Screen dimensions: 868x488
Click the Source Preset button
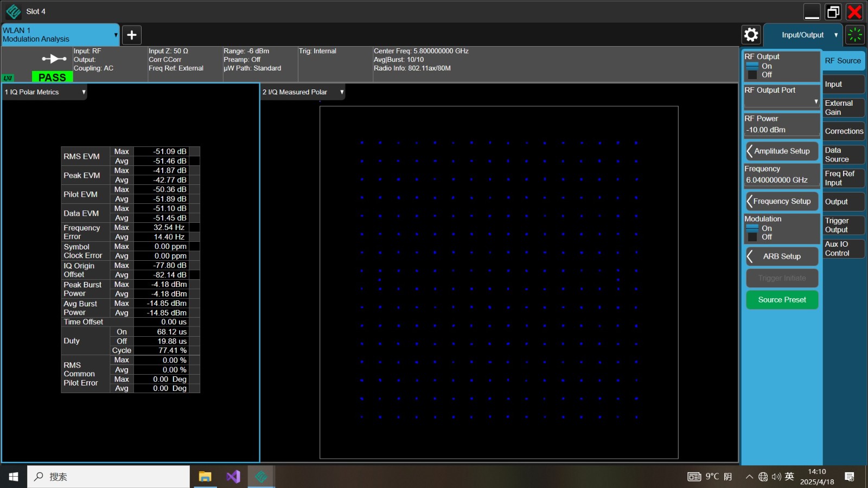[x=782, y=300]
